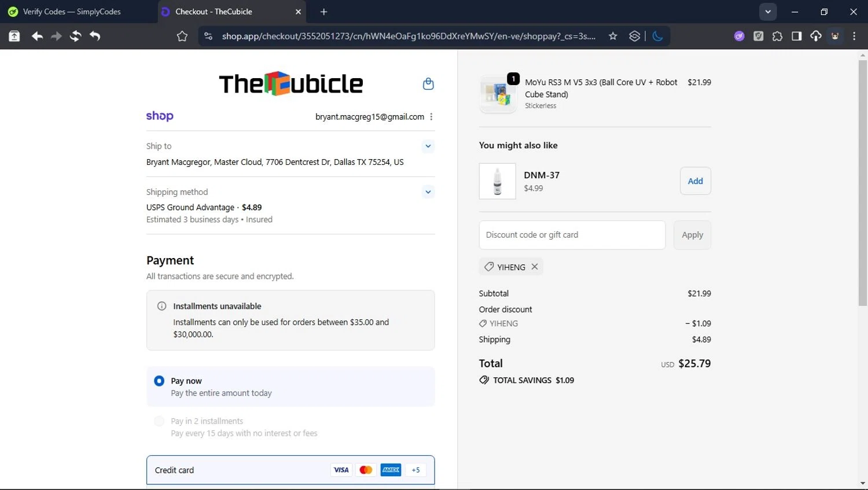The width and height of the screenshot is (868, 490).
Task: Click the Apply discount button
Action: pyautogui.click(x=692, y=235)
